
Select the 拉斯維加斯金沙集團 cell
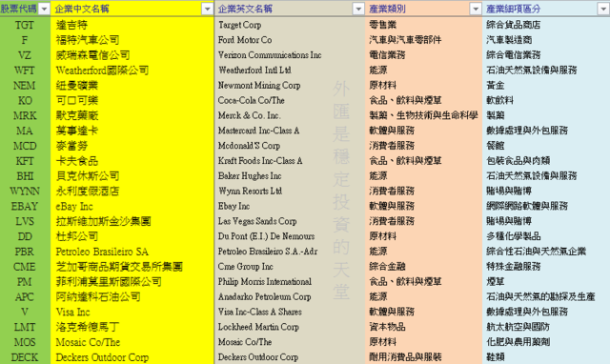pos(132,221)
